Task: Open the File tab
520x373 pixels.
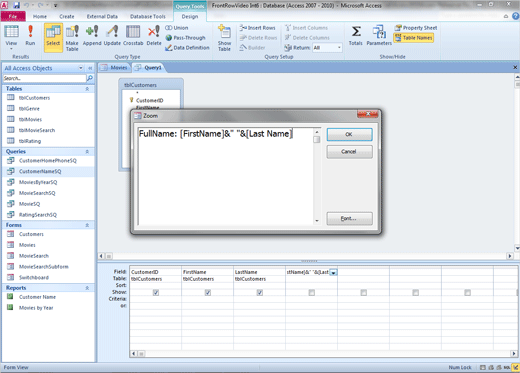Action: pyautogui.click(x=13, y=16)
